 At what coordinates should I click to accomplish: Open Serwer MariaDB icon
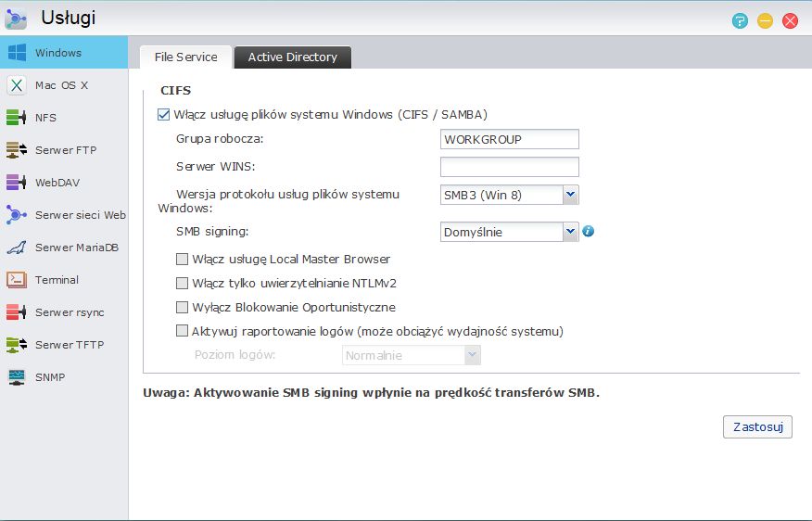17,248
